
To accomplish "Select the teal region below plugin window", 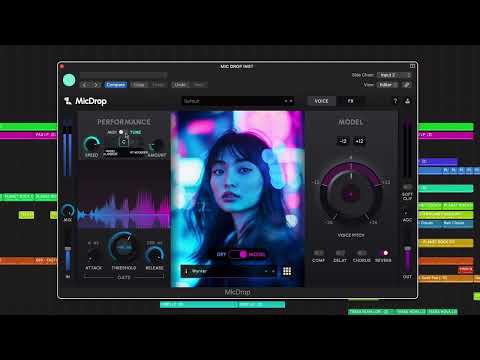I will [222, 304].
